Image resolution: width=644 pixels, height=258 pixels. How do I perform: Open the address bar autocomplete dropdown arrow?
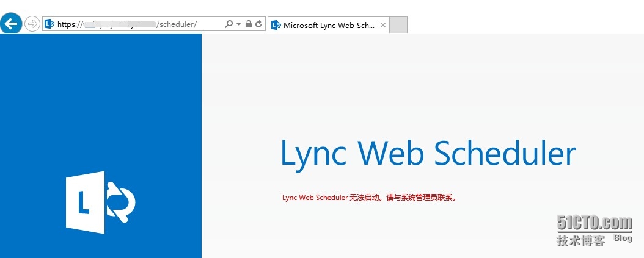239,24
